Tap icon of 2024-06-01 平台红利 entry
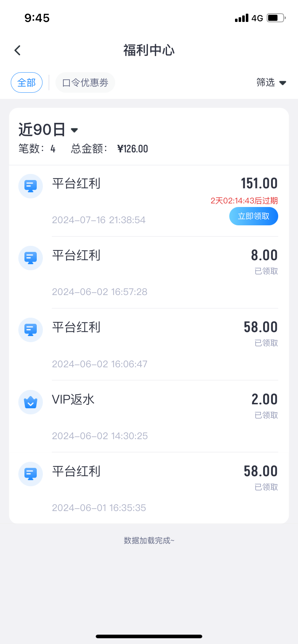298x644 pixels. click(x=31, y=474)
